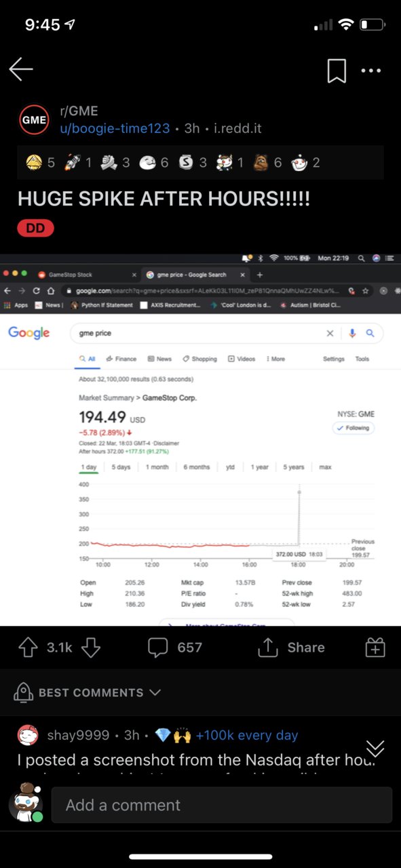
Task: Tap the HUGE SPIKE AFTER HOURS title
Action: (x=164, y=199)
